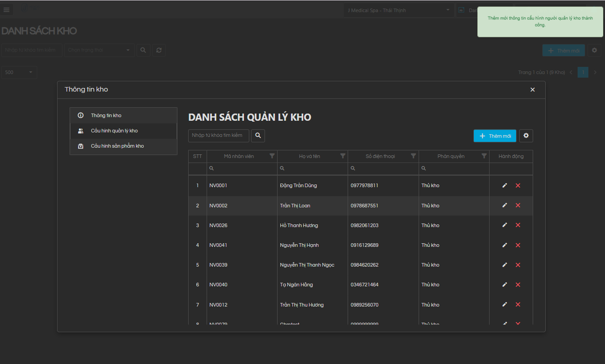Open Phân quyền column filter
The image size is (605, 364).
point(484,156)
